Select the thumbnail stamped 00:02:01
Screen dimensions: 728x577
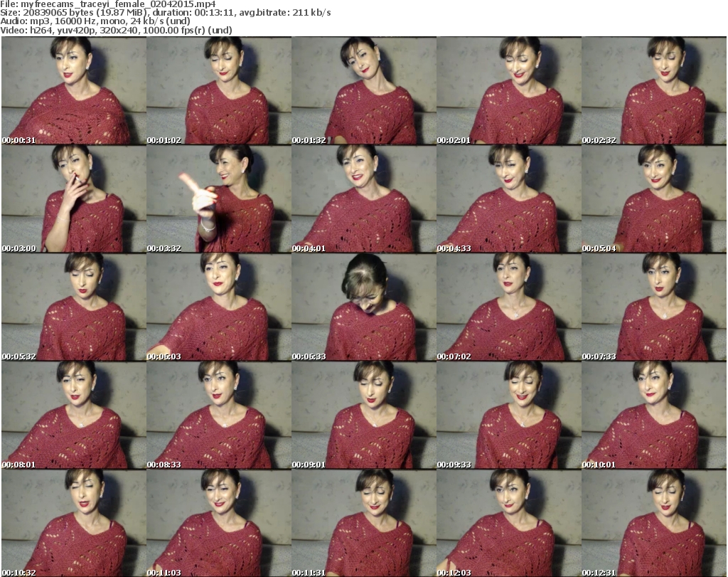pyautogui.click(x=509, y=90)
